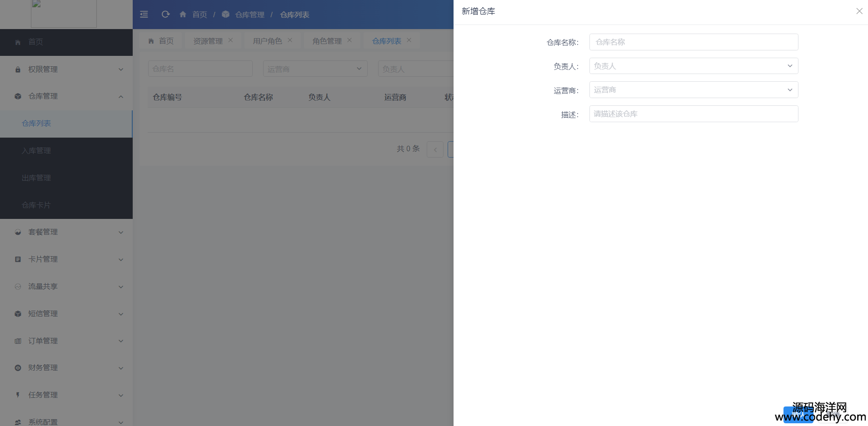
Task: Click 仓库编号 column header
Action: point(167,97)
